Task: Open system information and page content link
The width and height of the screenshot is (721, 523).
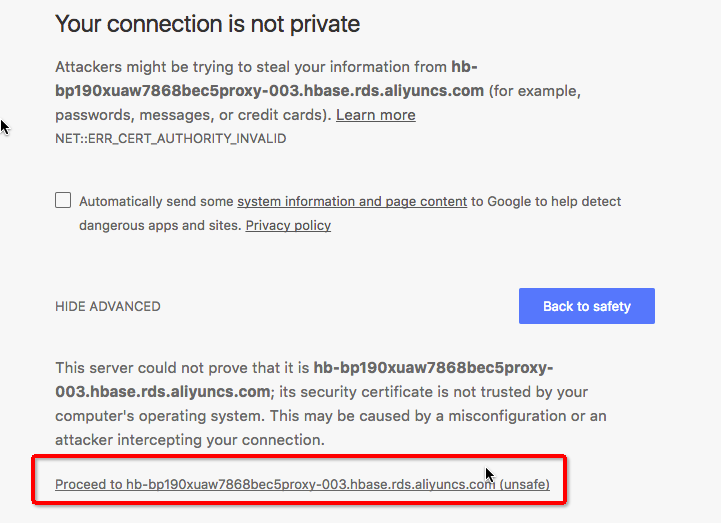Action: pos(352,201)
